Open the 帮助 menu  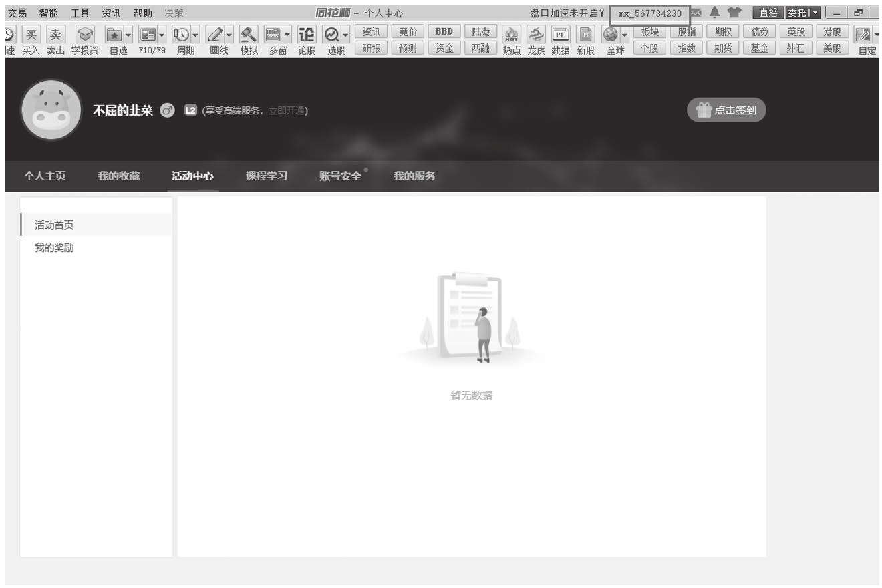(143, 13)
